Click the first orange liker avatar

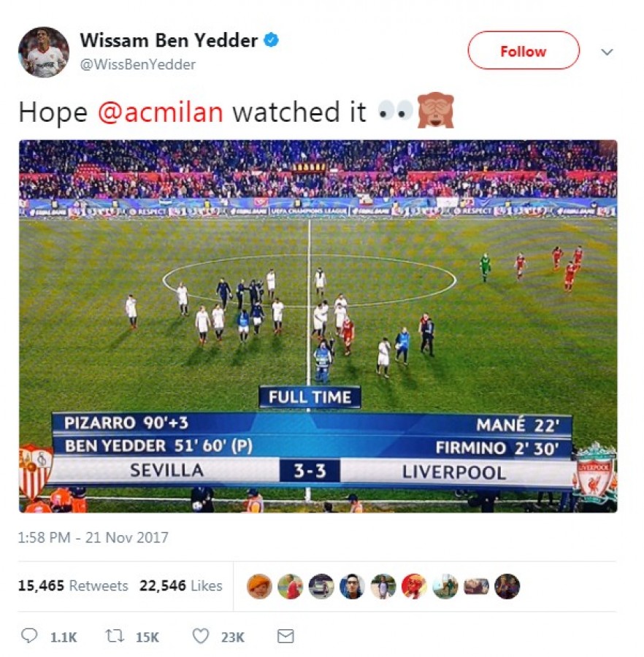(x=259, y=585)
